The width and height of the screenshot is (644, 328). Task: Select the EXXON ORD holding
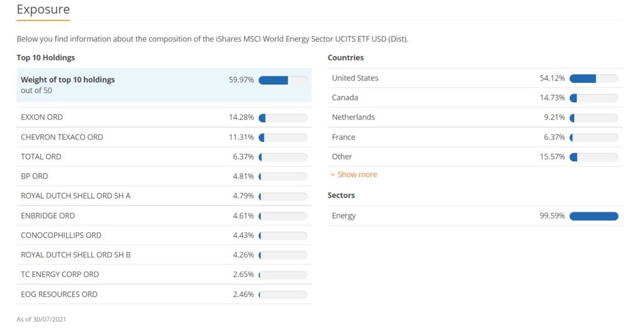point(164,118)
